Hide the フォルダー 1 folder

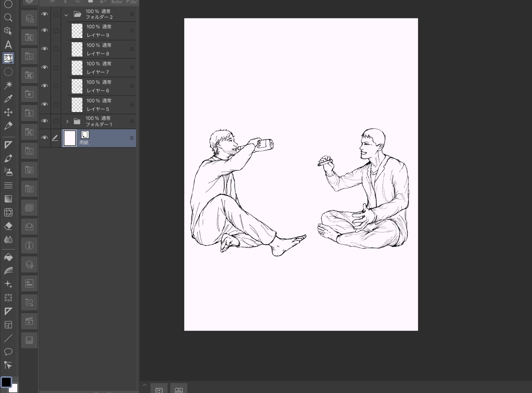coord(45,121)
